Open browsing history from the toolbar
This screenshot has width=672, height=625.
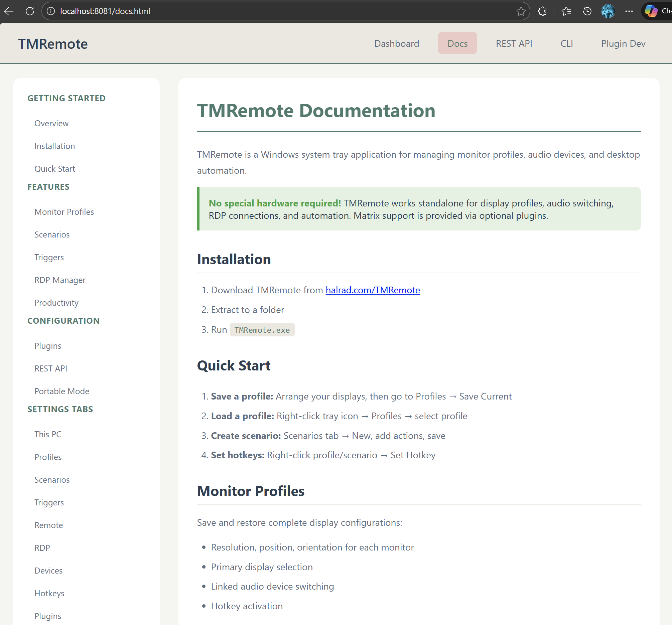click(x=587, y=11)
